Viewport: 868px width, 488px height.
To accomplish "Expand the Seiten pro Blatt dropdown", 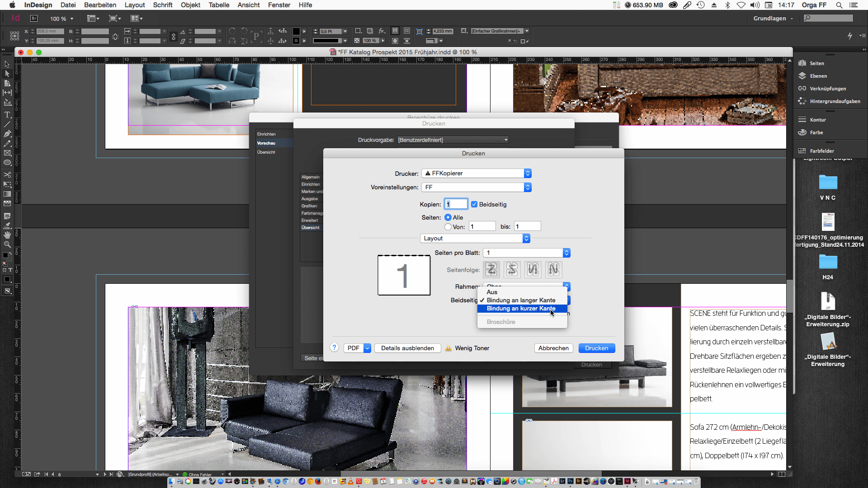I will pos(526,253).
